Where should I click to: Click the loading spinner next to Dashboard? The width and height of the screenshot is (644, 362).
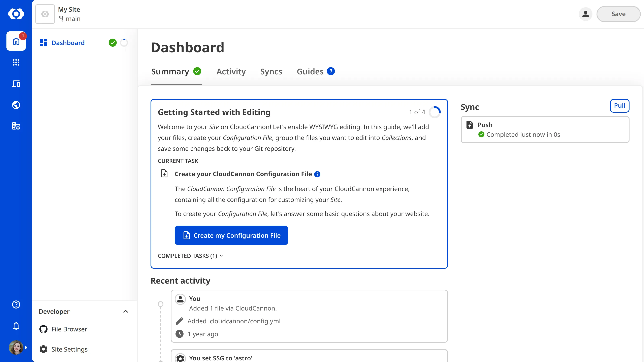124,43
